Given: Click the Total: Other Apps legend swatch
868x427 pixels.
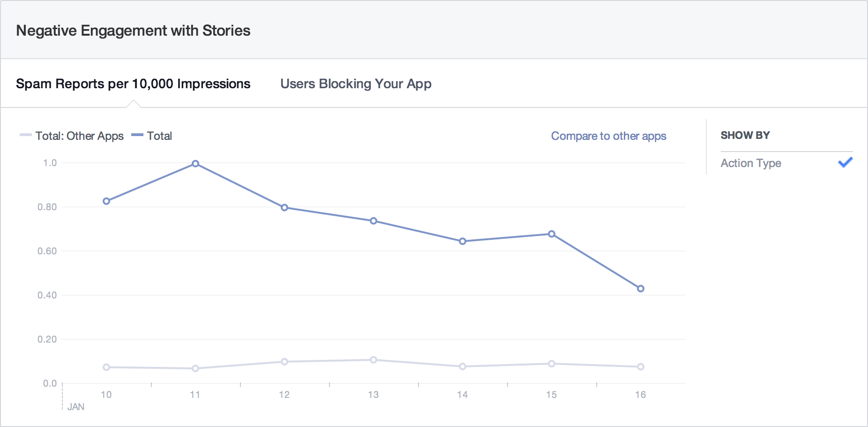Looking at the screenshot, I should coord(25,135).
